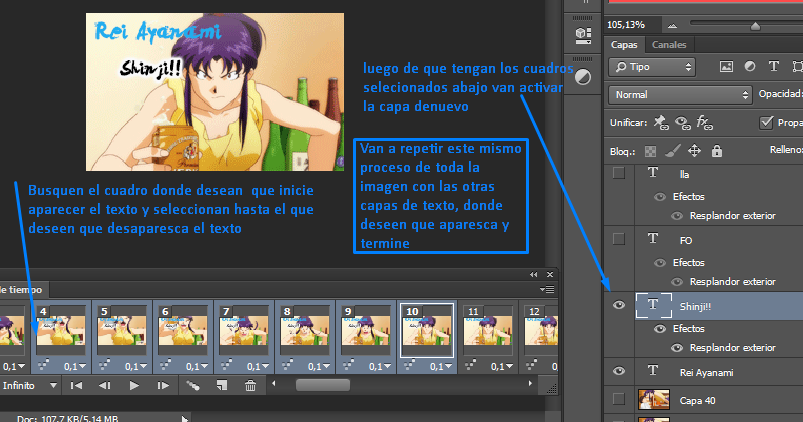Hide the Rei Ayanami layer eye
Viewport: 803px width, 422px height.
click(619, 371)
